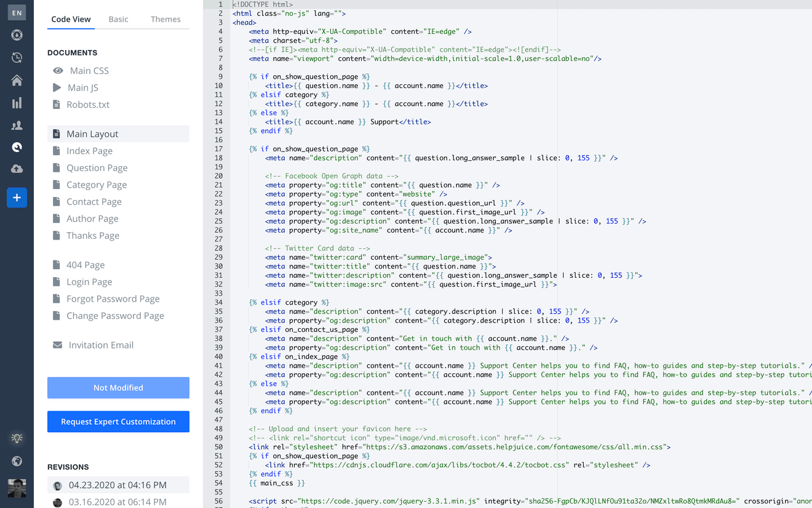Click Request Expert Customization button
Screen dimensions: 812x508
(x=118, y=422)
